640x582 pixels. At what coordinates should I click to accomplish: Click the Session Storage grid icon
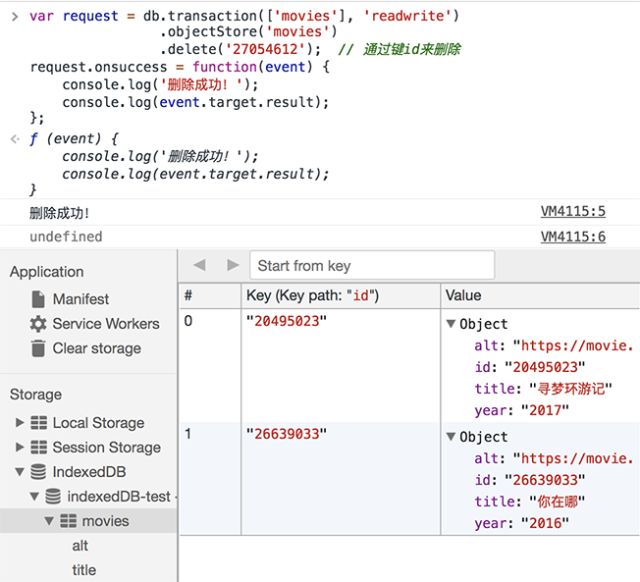point(39,448)
